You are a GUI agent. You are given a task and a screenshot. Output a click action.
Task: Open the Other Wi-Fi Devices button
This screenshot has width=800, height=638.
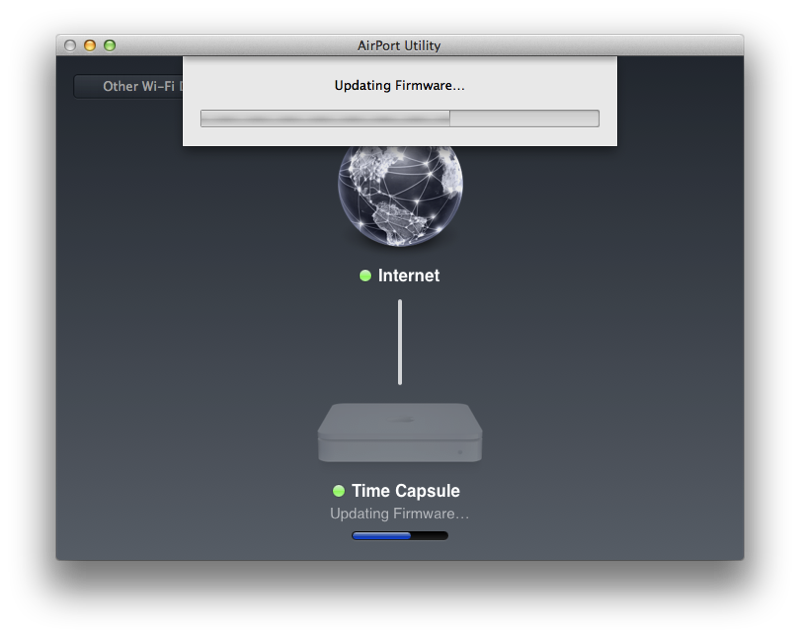pos(129,86)
